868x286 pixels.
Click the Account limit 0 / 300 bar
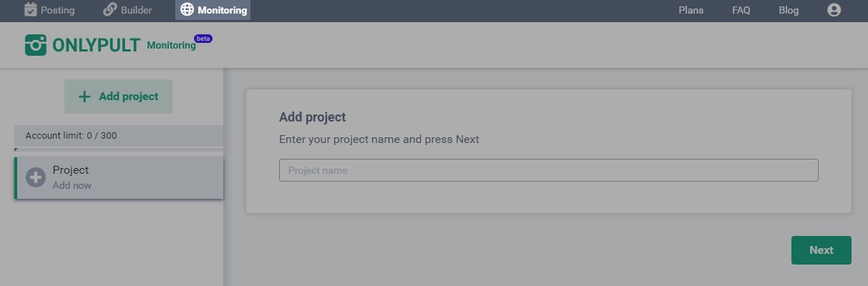(x=119, y=136)
